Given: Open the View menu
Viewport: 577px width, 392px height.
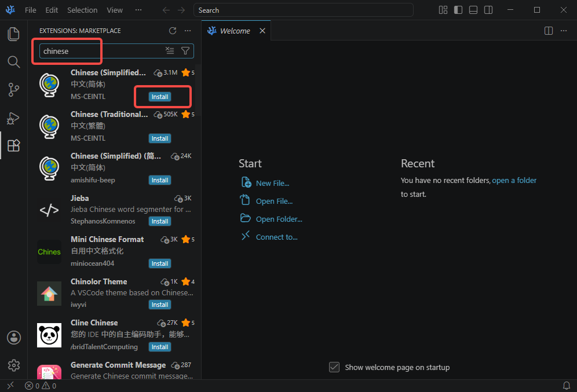Looking at the screenshot, I should [115, 10].
